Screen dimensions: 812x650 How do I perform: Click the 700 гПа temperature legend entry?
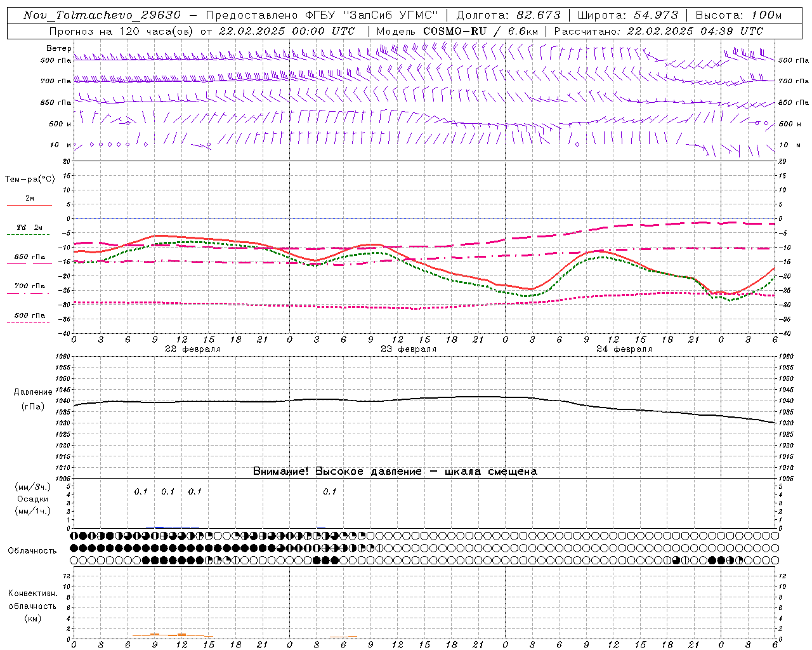pos(30,286)
